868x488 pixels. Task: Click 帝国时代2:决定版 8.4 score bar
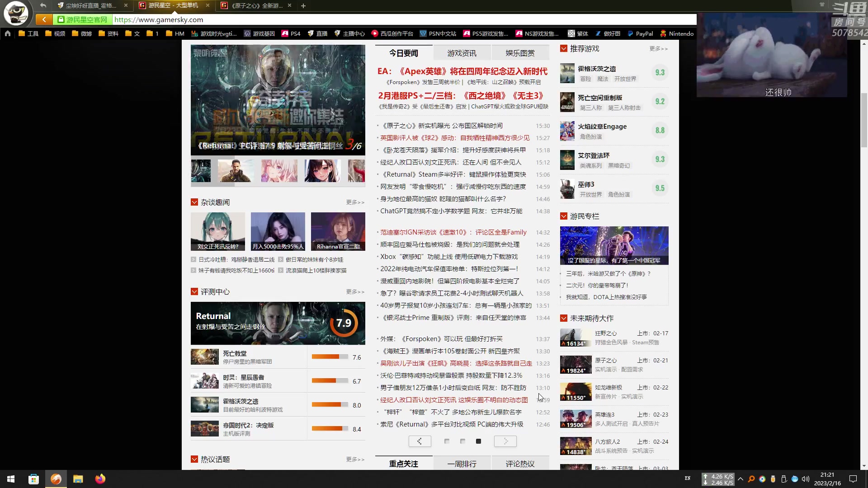330,429
